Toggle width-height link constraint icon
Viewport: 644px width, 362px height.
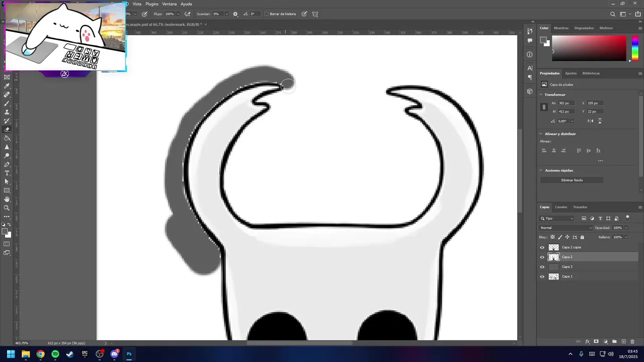click(543, 107)
